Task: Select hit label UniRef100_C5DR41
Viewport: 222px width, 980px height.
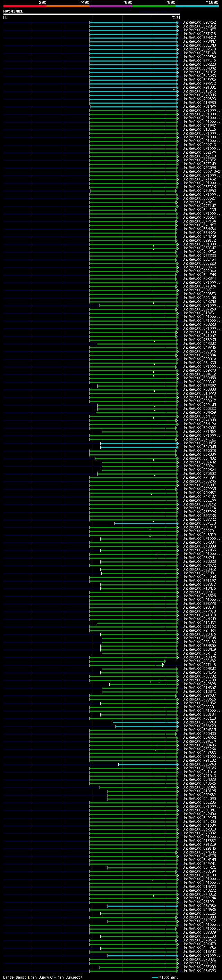Action: 199,466
